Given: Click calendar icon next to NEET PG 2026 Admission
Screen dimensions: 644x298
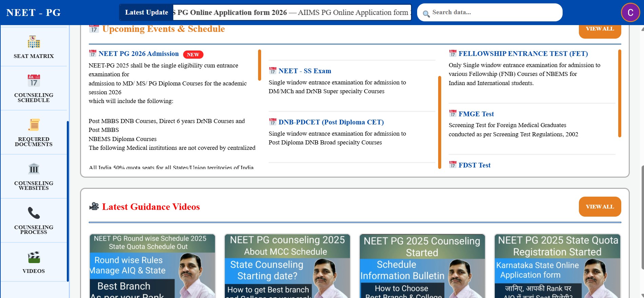Looking at the screenshot, I should 93,54.
